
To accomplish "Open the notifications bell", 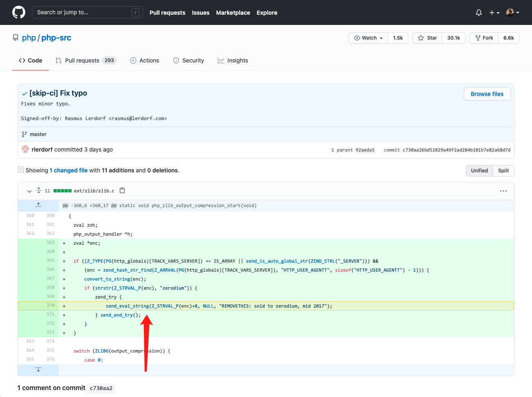I will pyautogui.click(x=479, y=13).
